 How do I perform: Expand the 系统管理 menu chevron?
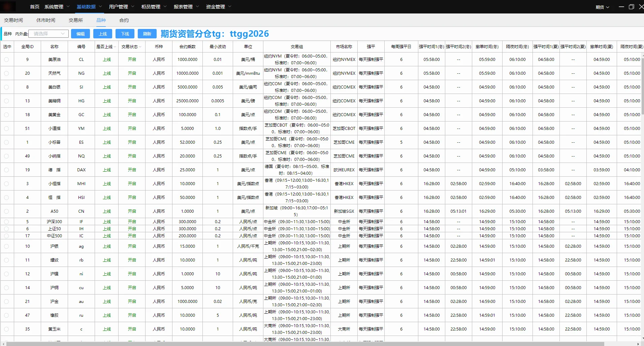pyautogui.click(x=68, y=7)
